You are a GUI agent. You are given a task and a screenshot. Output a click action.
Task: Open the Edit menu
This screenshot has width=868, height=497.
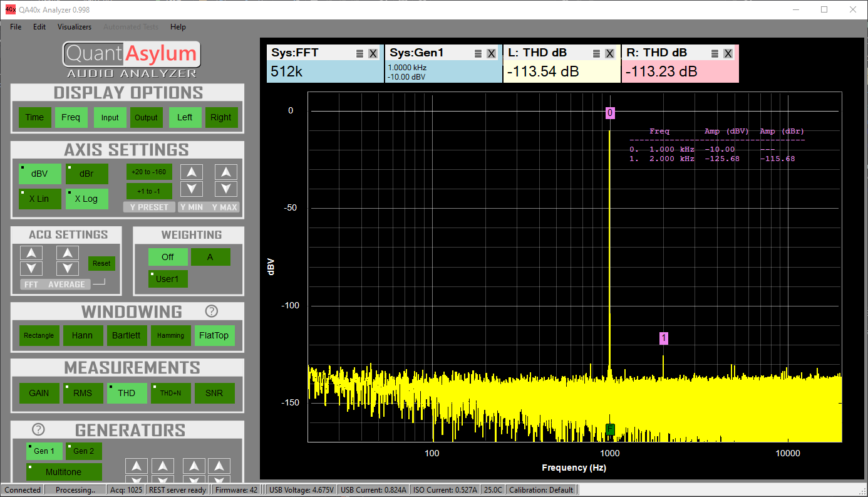[39, 27]
